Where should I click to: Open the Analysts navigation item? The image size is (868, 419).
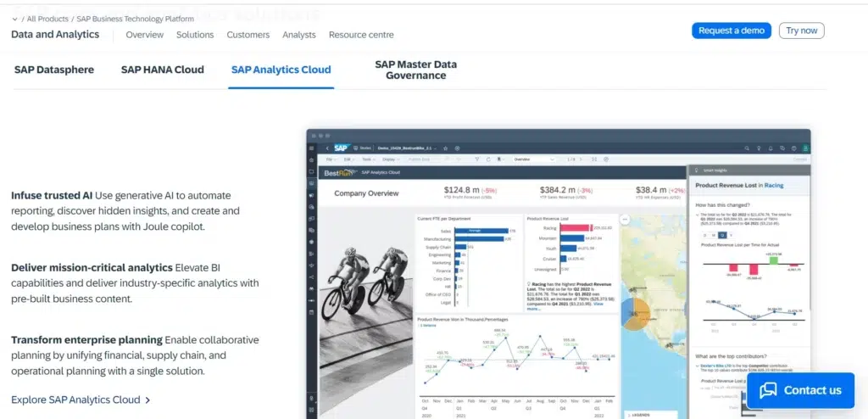pyautogui.click(x=299, y=35)
